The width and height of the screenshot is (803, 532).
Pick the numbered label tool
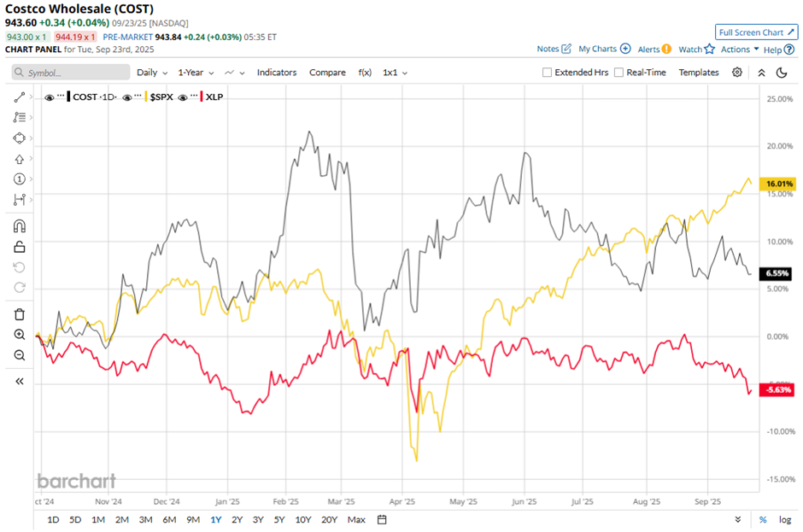20,179
